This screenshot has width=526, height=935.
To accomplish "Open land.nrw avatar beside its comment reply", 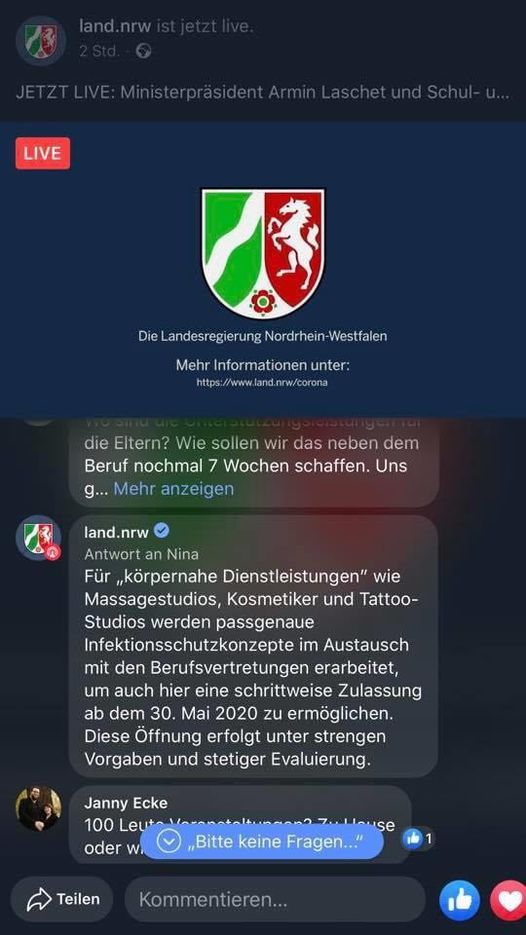I will (x=38, y=537).
